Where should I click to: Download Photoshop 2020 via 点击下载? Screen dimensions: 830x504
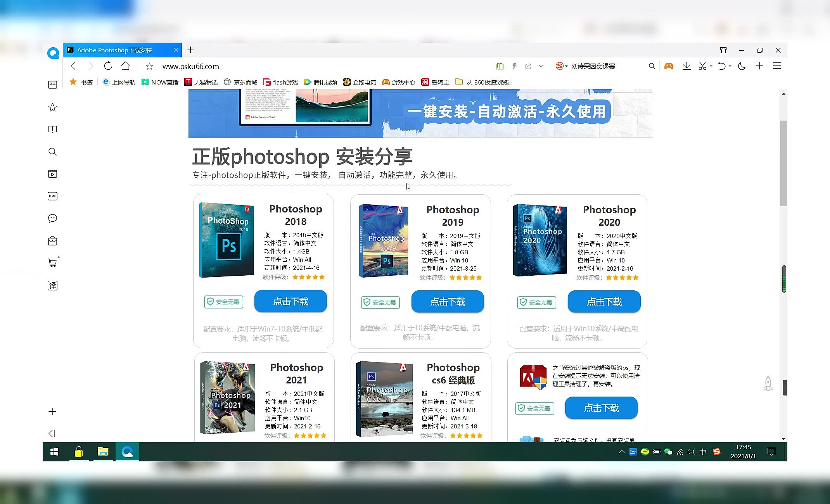[x=604, y=302]
